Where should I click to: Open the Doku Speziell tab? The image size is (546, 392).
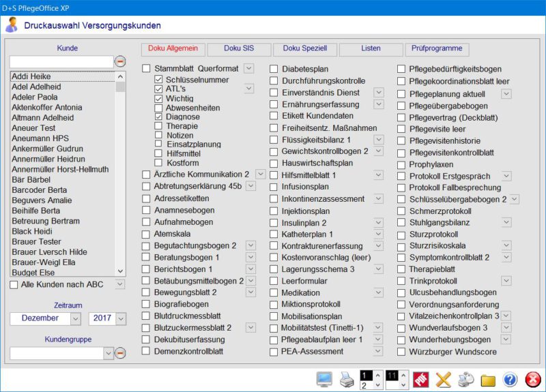point(304,48)
